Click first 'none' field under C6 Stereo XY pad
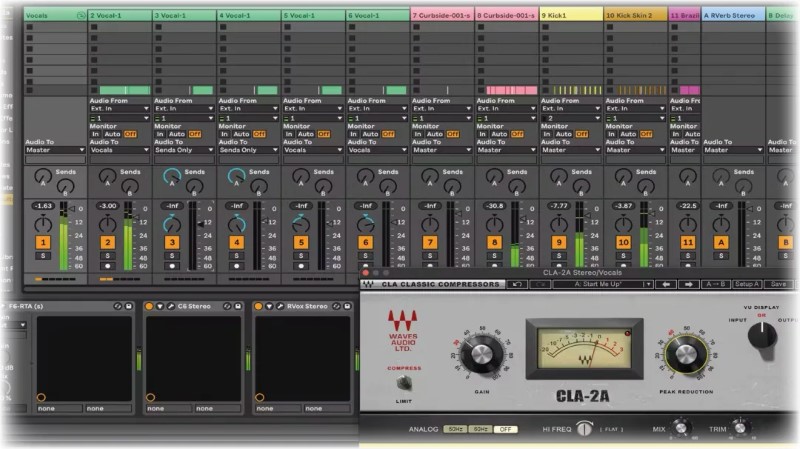 point(168,409)
